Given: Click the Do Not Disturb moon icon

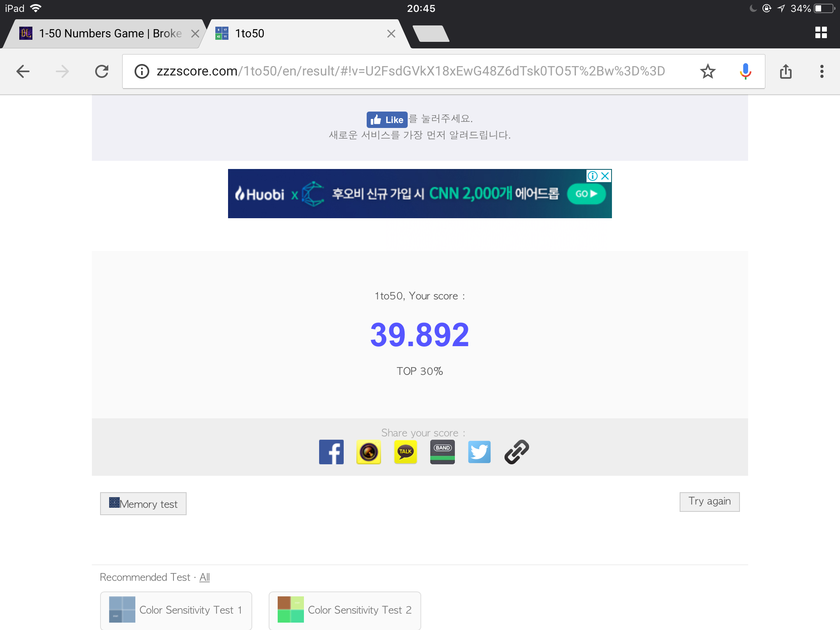Looking at the screenshot, I should coord(753,8).
